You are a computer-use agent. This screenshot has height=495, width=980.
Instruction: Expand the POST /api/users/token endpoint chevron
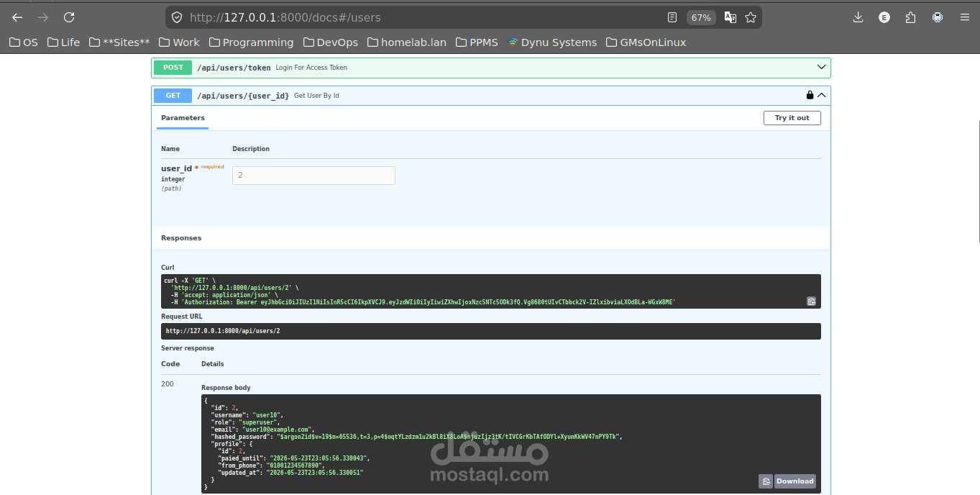(x=821, y=68)
